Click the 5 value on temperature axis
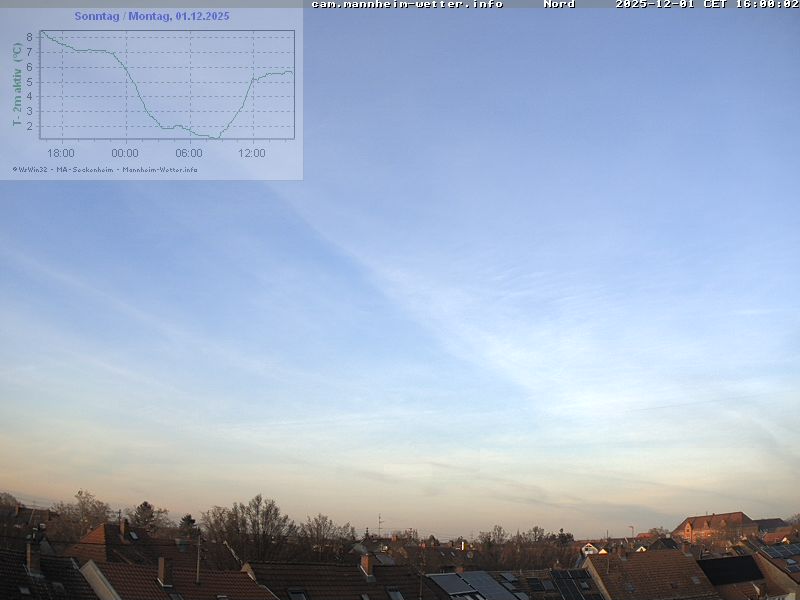Image resolution: width=800 pixels, height=600 pixels. [30, 82]
